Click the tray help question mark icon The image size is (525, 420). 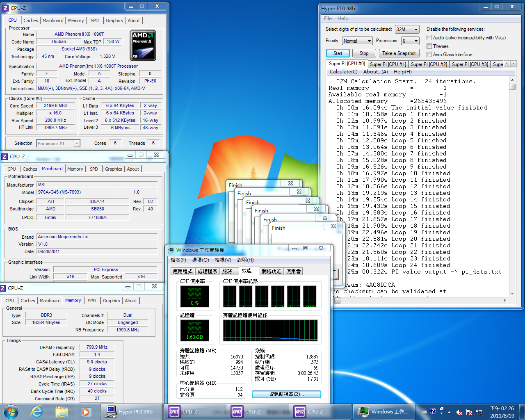click(433, 411)
